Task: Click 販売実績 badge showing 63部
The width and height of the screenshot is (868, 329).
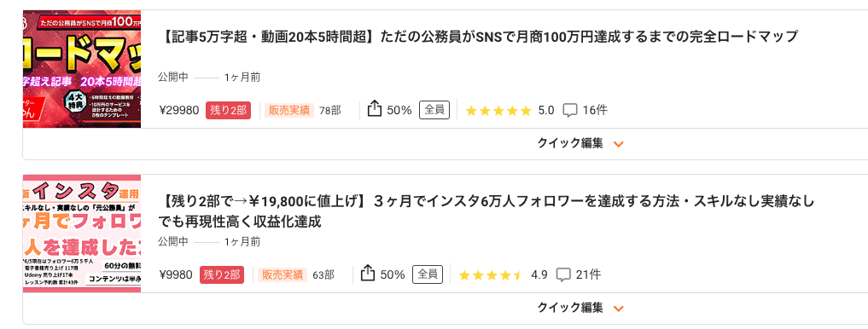Action: click(283, 274)
